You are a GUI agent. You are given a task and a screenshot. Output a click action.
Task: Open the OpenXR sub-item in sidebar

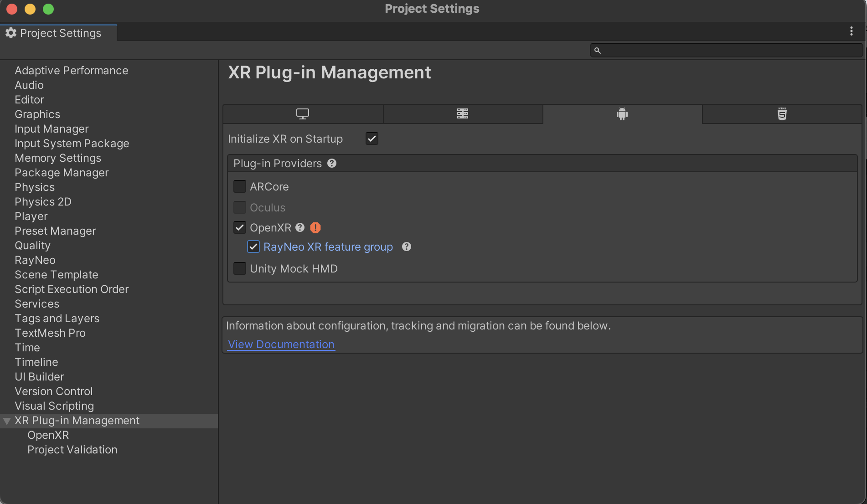click(x=48, y=435)
